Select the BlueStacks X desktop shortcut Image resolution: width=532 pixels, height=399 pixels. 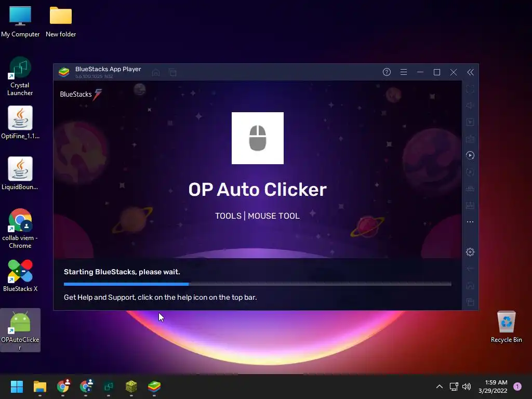click(x=20, y=275)
